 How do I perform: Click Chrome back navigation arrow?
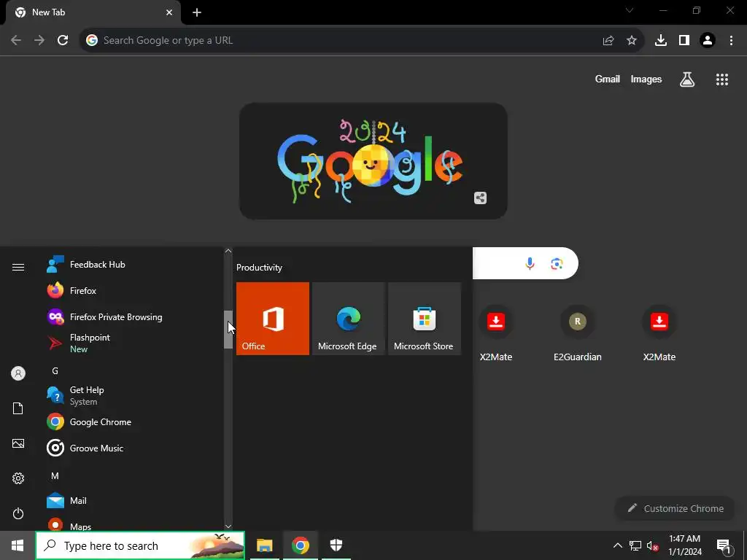click(16, 41)
